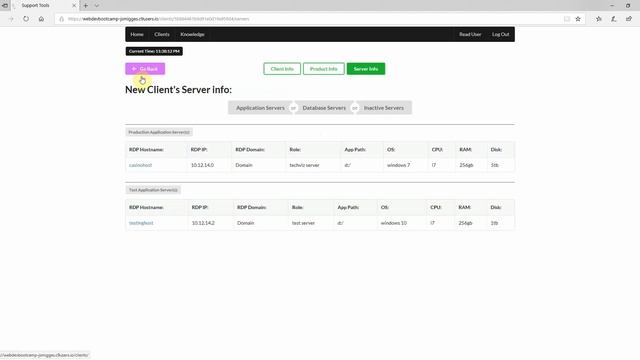The width and height of the screenshot is (640, 360).
Task: Restore the browser window
Action: pyautogui.click(x=628, y=6)
